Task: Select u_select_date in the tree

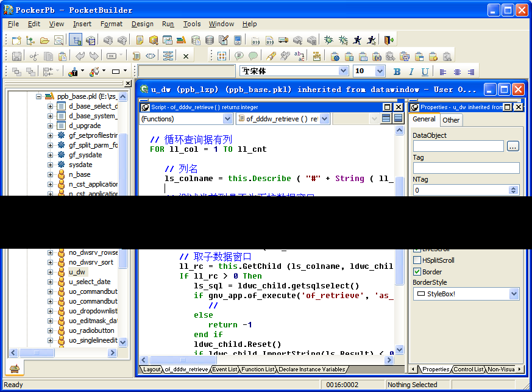Action: pos(90,282)
